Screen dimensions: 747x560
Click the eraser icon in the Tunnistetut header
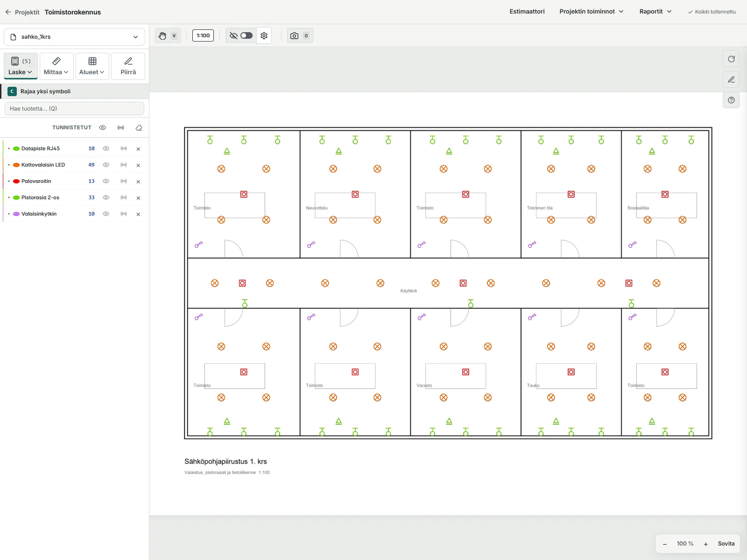pos(139,128)
